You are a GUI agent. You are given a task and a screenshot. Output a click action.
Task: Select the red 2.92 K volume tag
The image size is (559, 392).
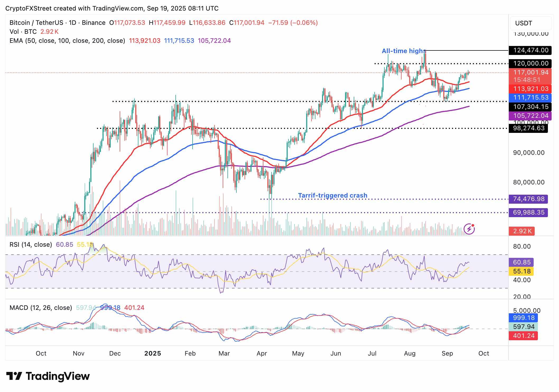coord(522,231)
